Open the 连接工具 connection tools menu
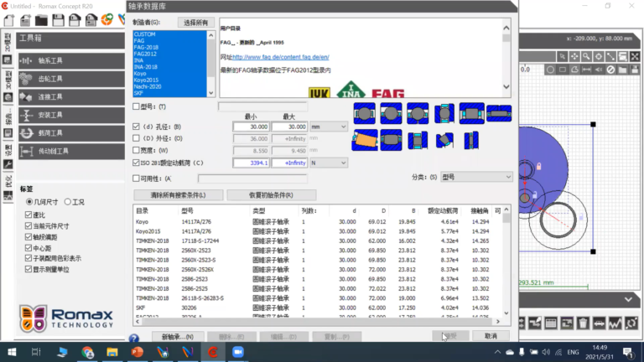The width and height of the screenshot is (644, 362). click(x=71, y=97)
